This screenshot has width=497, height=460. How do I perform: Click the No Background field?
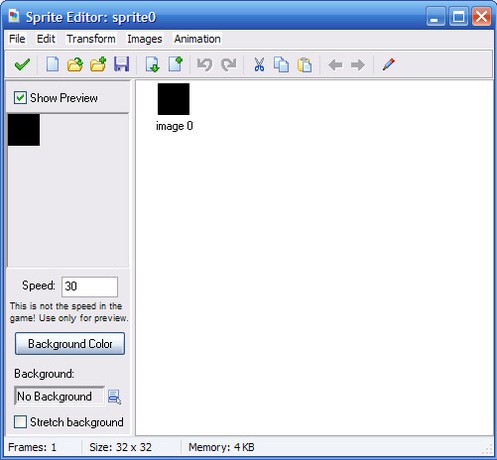[59, 396]
